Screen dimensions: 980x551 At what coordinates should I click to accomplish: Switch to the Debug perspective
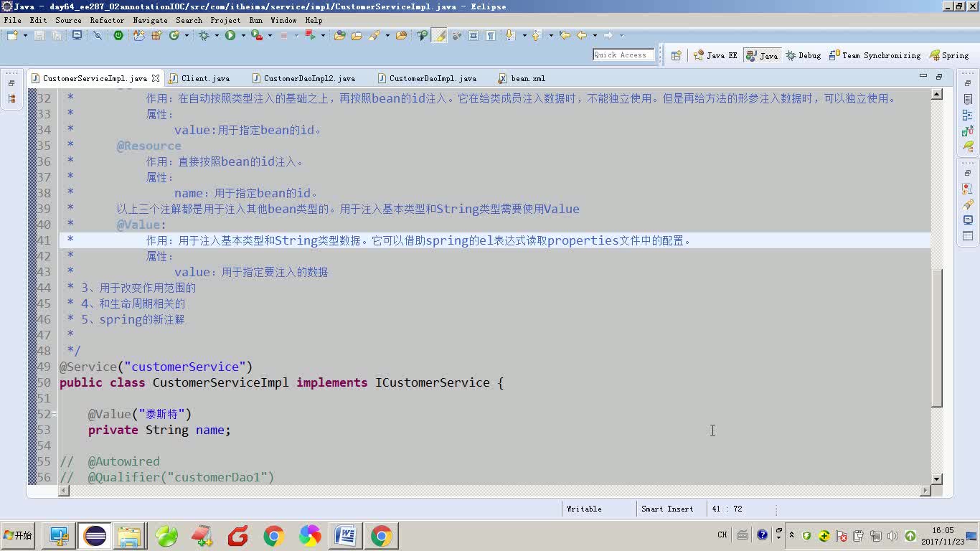coord(804,55)
